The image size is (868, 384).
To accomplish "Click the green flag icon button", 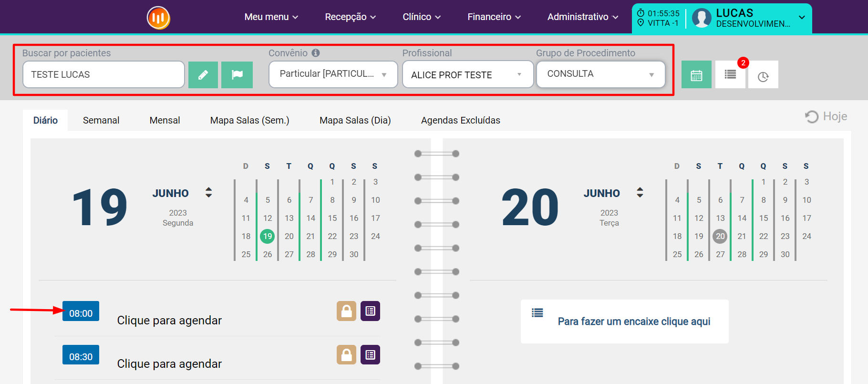I will pyautogui.click(x=237, y=75).
